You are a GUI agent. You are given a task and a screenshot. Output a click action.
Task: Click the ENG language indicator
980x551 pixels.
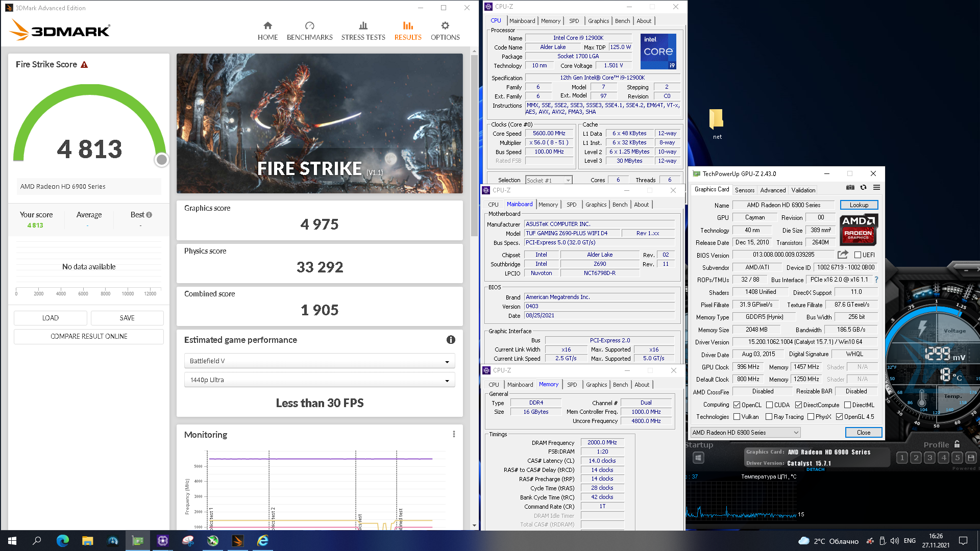(x=910, y=541)
